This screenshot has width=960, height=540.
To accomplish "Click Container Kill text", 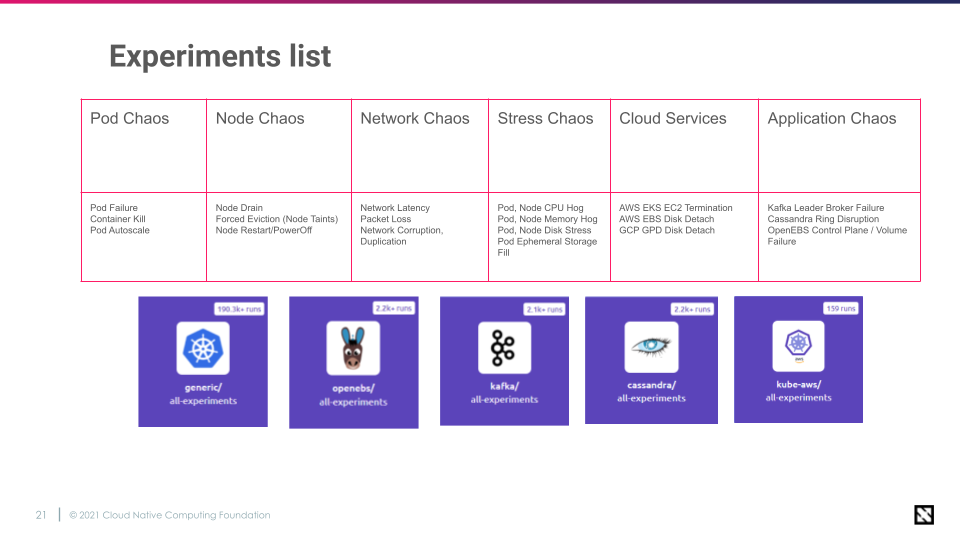I will pos(118,219).
